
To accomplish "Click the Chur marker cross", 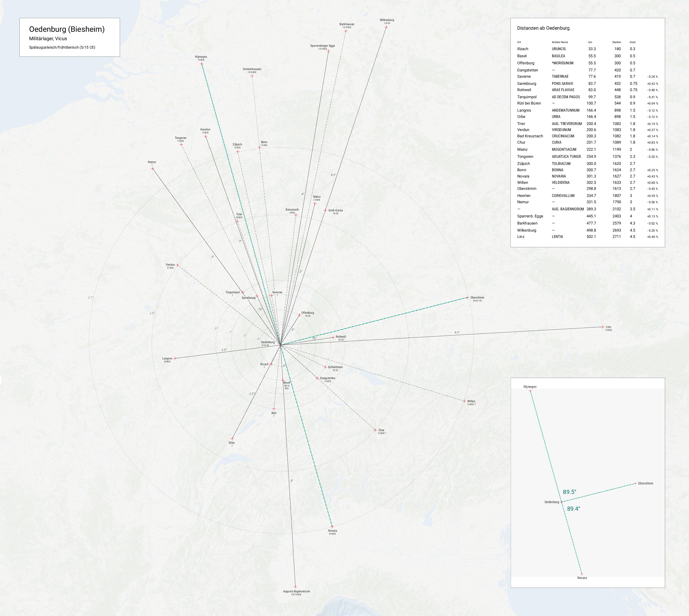I will [x=375, y=430].
